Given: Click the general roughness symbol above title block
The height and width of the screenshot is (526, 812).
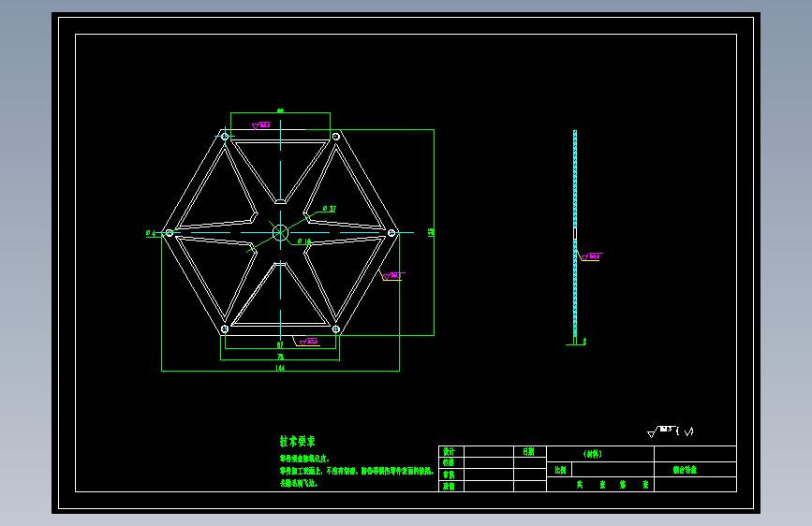Looking at the screenshot, I should [670, 431].
